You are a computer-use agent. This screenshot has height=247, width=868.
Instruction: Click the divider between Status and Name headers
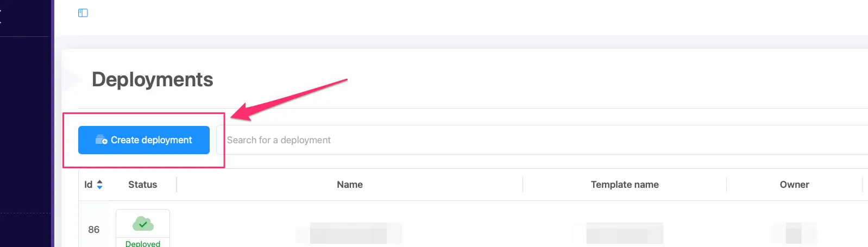[177, 185]
